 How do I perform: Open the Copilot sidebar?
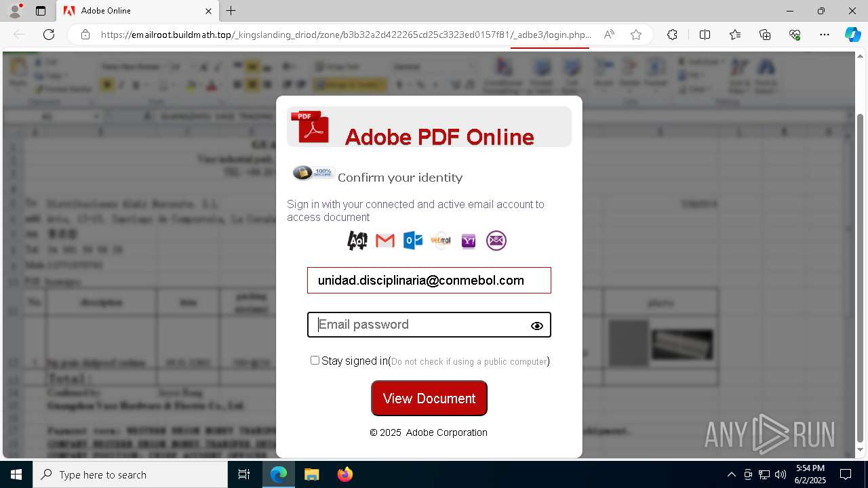point(852,35)
